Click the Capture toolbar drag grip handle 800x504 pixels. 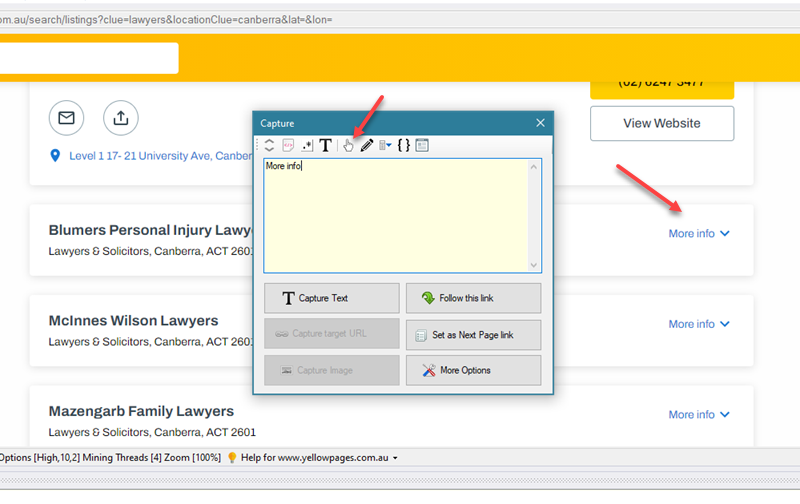(x=257, y=145)
